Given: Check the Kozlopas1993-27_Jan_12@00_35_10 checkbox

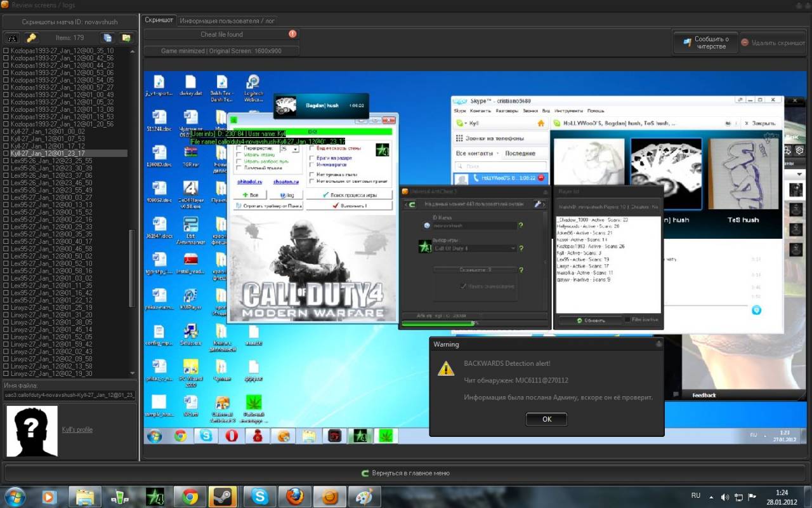Looking at the screenshot, I should [6, 51].
